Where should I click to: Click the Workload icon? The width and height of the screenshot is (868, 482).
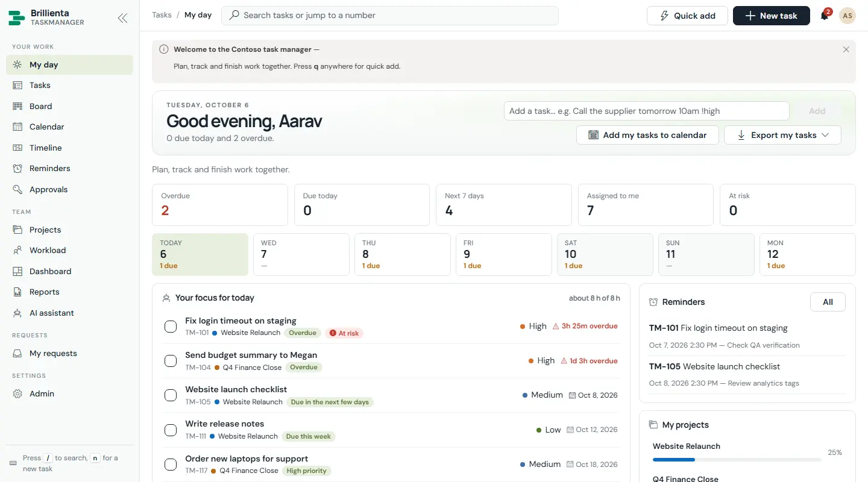pos(17,251)
